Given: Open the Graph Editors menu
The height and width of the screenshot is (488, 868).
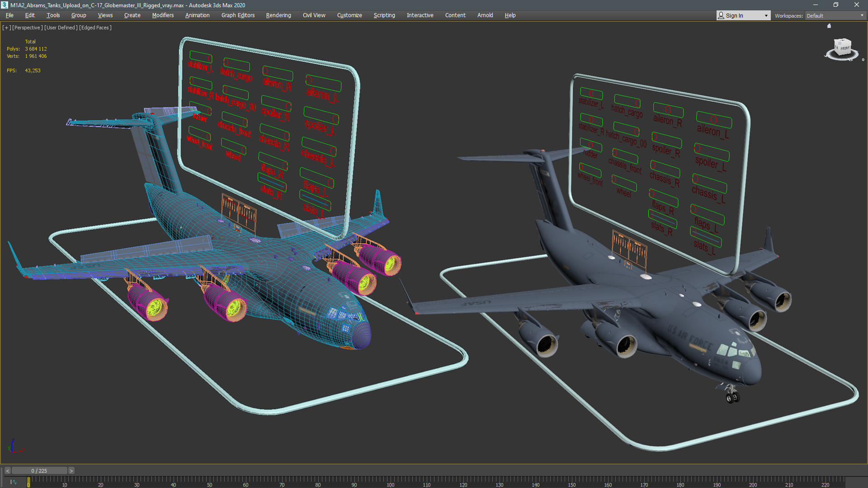Looking at the screenshot, I should (x=238, y=15).
